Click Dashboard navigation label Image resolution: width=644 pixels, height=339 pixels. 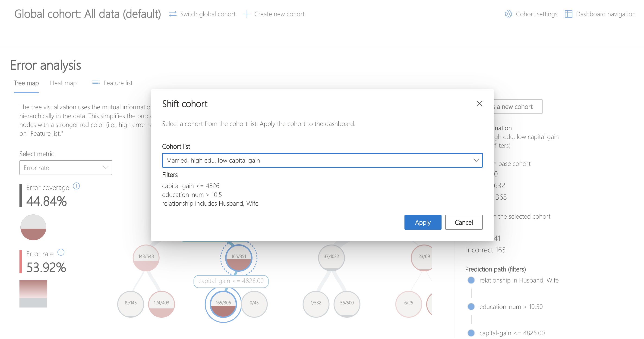(x=606, y=14)
